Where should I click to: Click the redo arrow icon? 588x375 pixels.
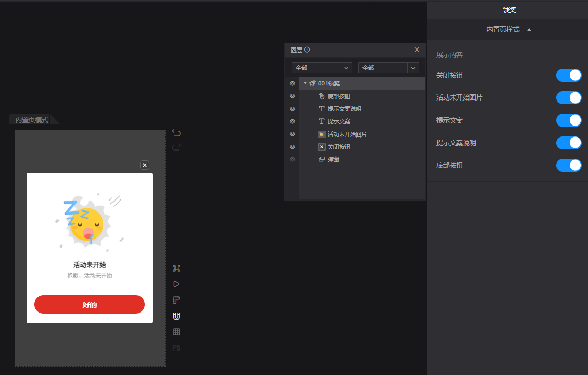tap(176, 147)
